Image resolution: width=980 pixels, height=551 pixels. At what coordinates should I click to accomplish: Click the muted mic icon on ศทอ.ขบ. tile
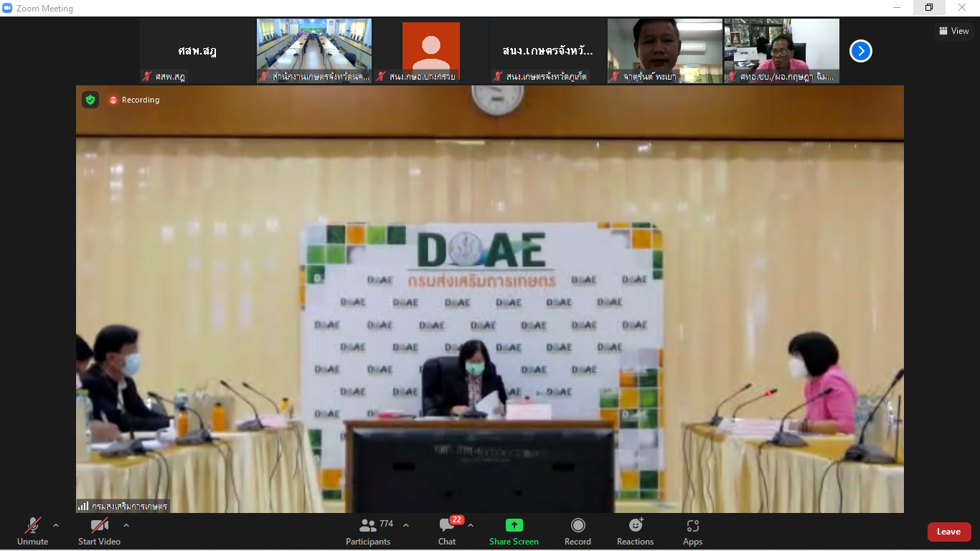pyautogui.click(x=732, y=76)
